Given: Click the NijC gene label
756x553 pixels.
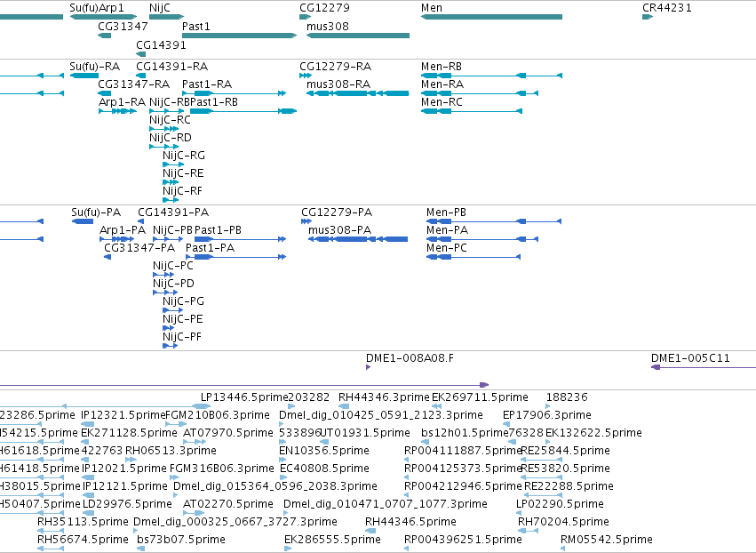Looking at the screenshot, I should click(160, 8).
